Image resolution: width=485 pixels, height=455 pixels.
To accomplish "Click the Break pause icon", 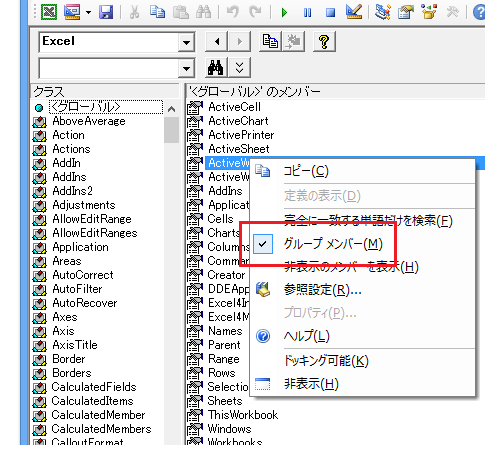I will (307, 13).
